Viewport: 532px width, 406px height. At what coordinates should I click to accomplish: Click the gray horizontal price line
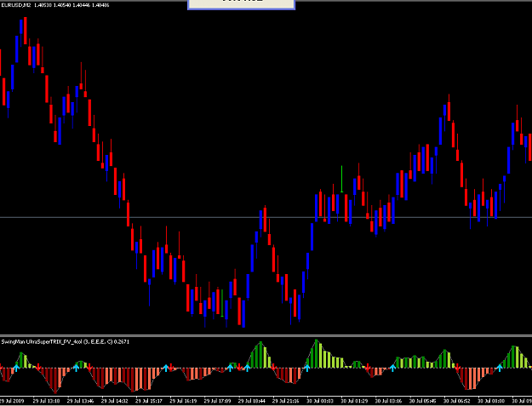click(x=266, y=217)
